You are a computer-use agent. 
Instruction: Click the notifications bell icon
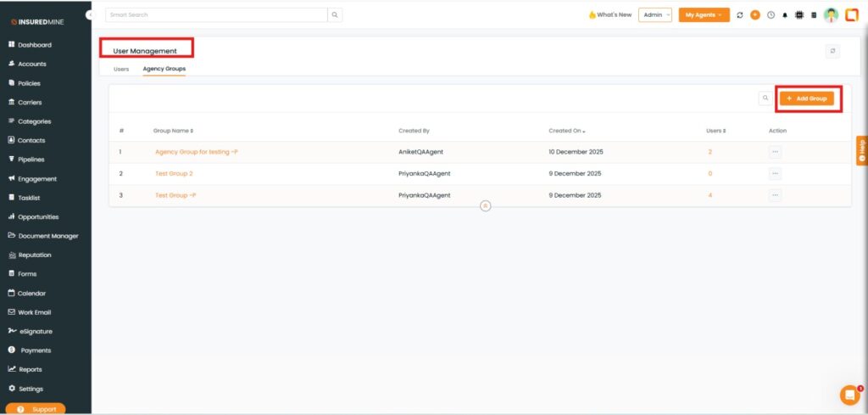click(784, 15)
